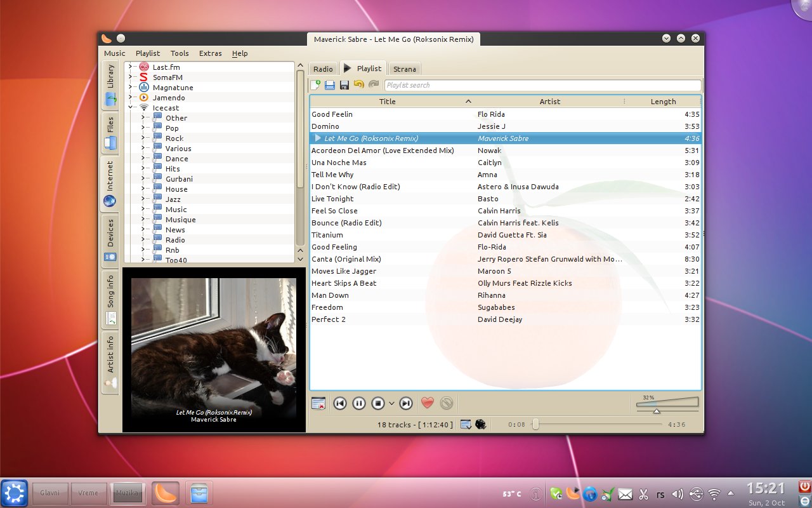
Task: Switch to the Glavni desktop button
Action: click(50, 493)
